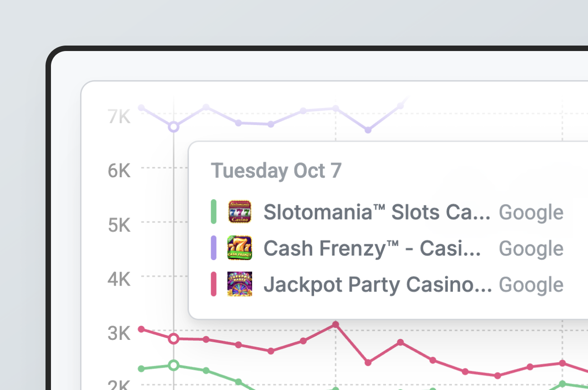Click the hollow highlighted point on the pink line
This screenshot has width=588, height=390.
click(x=173, y=339)
